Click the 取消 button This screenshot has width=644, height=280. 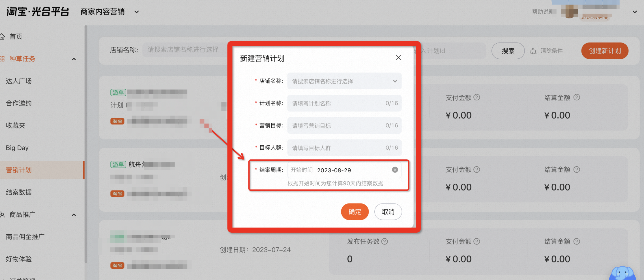(x=388, y=212)
